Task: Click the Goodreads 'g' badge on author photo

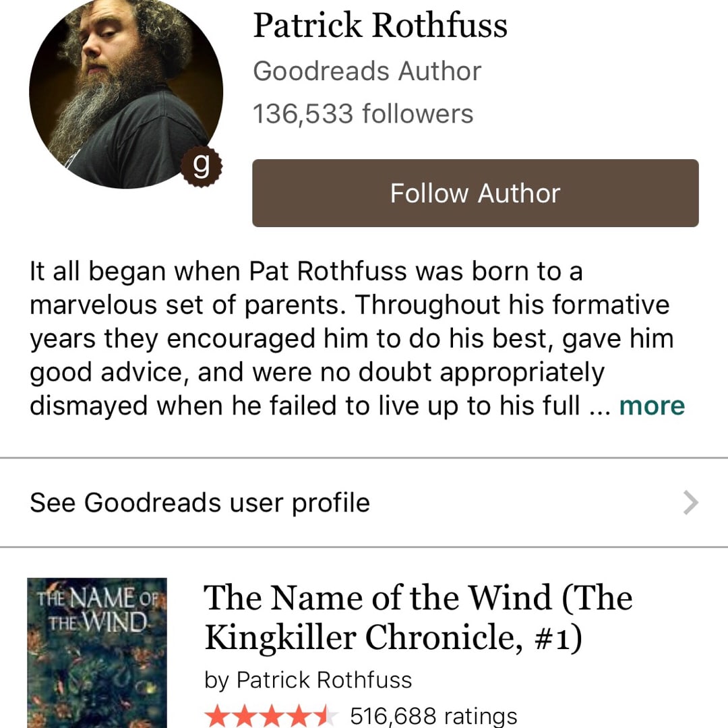Action: pyautogui.click(x=200, y=166)
